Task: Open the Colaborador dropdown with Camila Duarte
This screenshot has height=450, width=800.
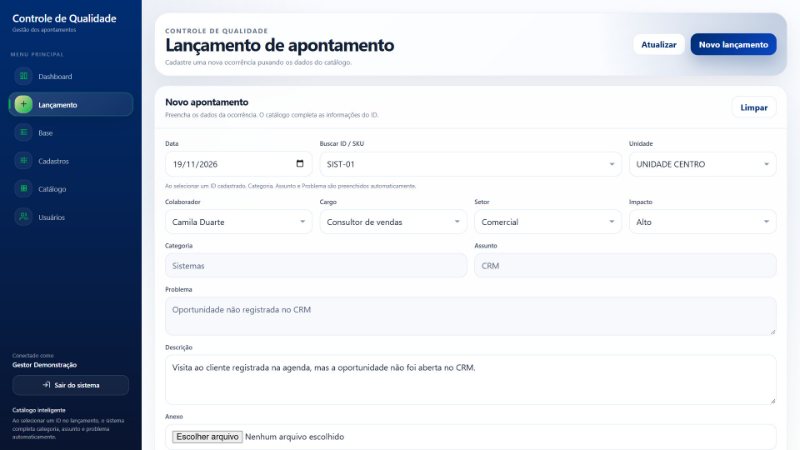Action: [x=238, y=222]
